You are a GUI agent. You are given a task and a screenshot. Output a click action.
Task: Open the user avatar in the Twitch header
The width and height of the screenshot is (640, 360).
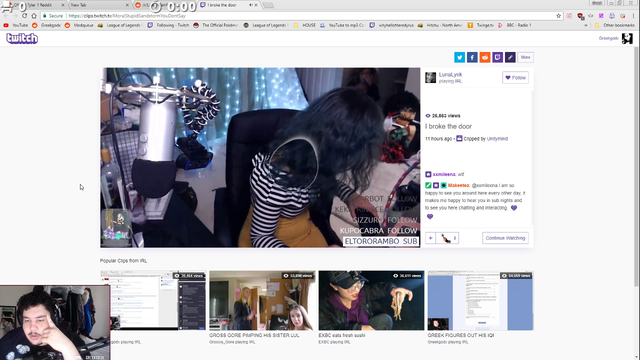627,38
